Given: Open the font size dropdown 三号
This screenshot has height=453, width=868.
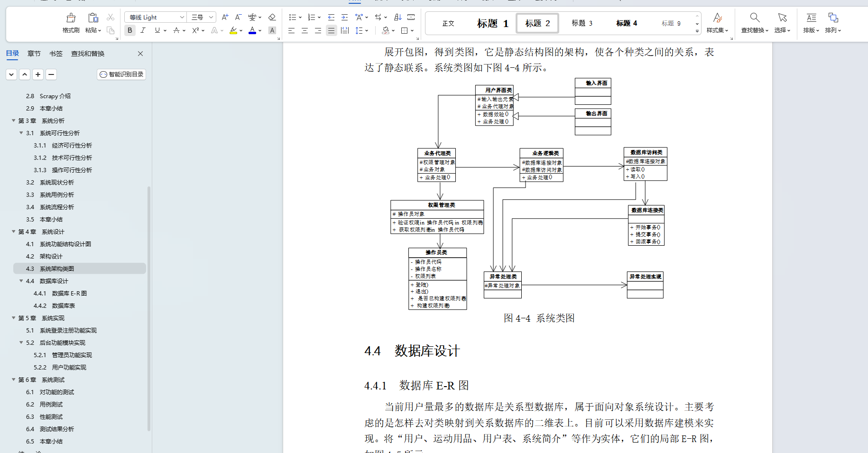Looking at the screenshot, I should (x=211, y=18).
